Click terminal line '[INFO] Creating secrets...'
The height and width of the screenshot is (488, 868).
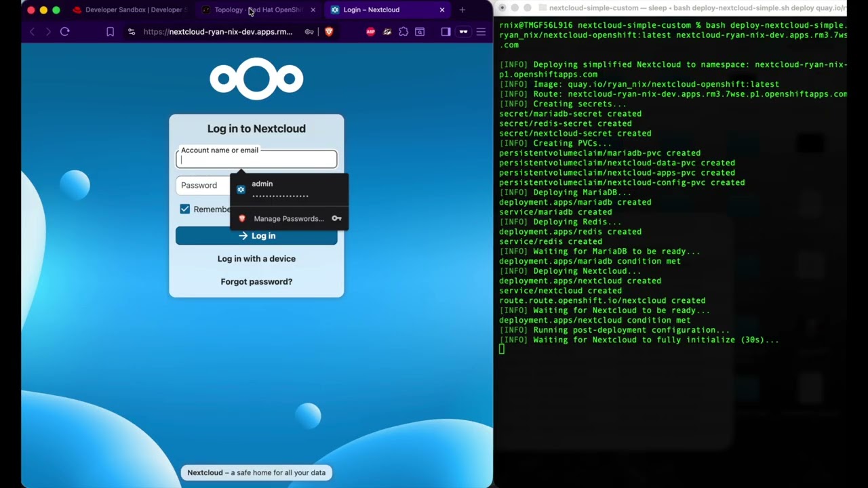[x=563, y=104]
